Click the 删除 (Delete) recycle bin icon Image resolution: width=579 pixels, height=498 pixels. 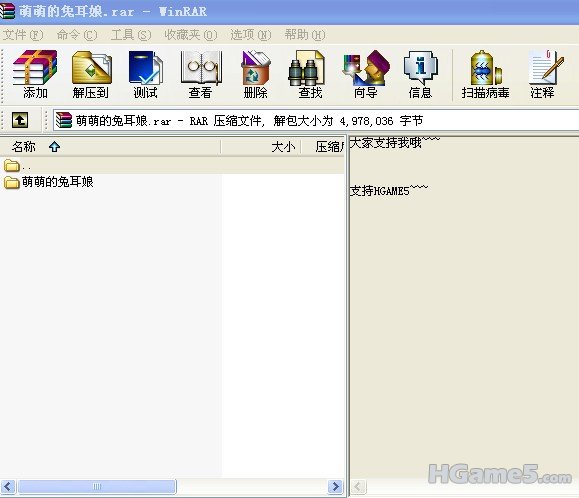(x=255, y=75)
